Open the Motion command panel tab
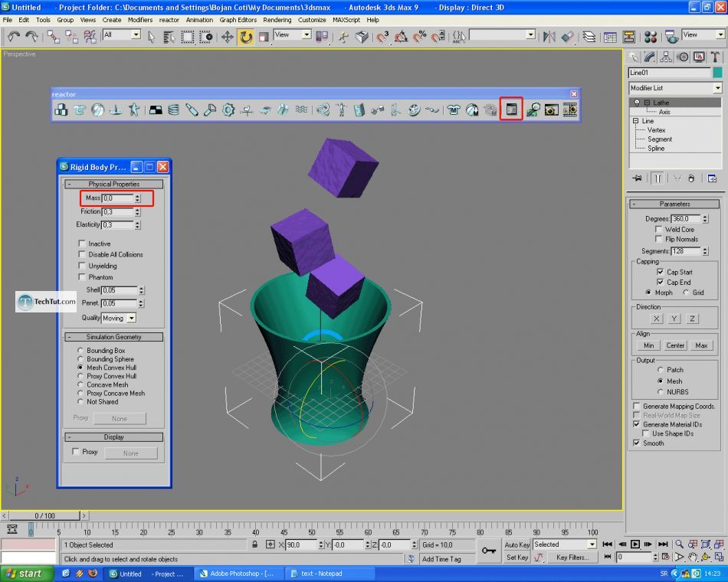The image size is (728, 582). [683, 57]
